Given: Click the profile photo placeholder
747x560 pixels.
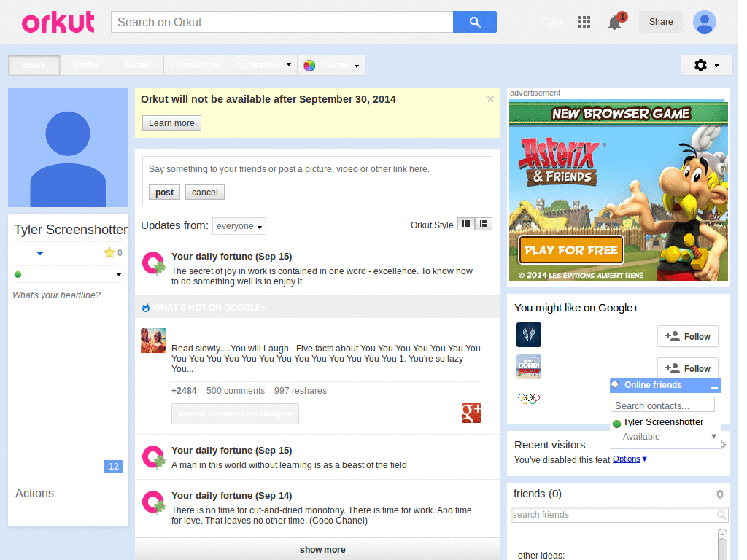Looking at the screenshot, I should tap(68, 147).
